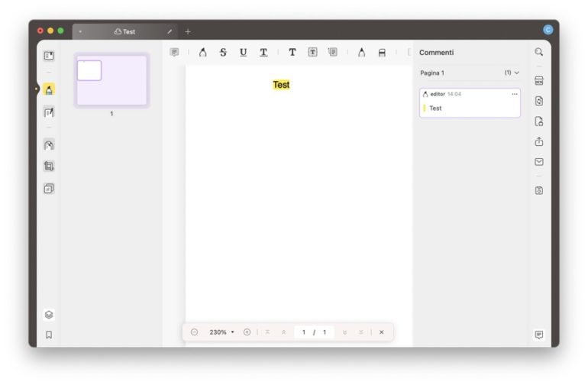Zoom out with the minus button

[x=194, y=332]
